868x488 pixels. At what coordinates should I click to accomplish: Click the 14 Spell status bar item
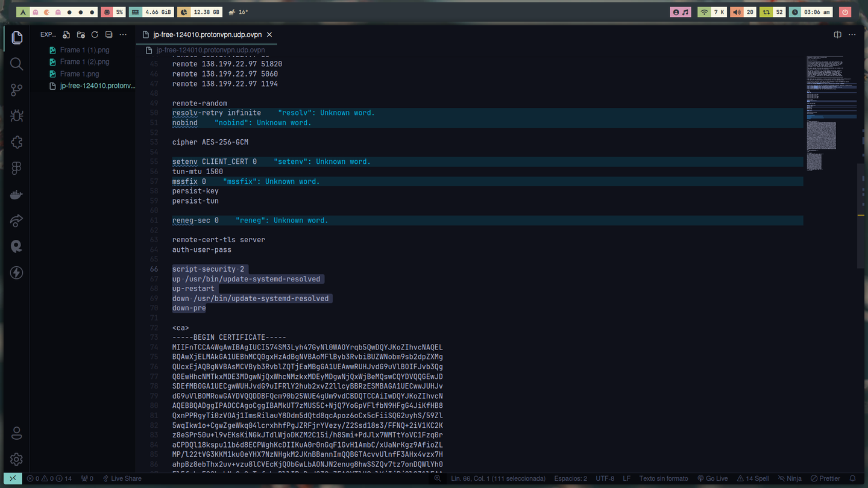click(x=753, y=478)
